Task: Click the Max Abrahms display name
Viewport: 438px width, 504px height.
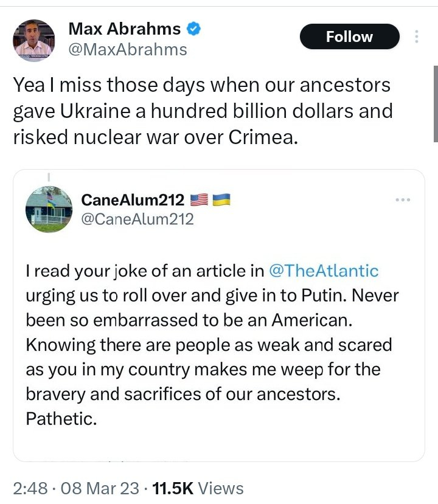Action: coord(125,29)
